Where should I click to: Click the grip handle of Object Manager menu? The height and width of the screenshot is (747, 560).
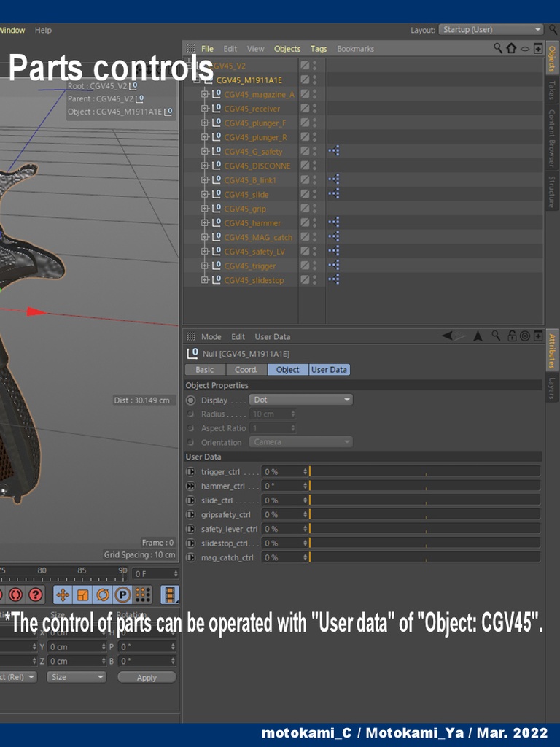point(190,48)
